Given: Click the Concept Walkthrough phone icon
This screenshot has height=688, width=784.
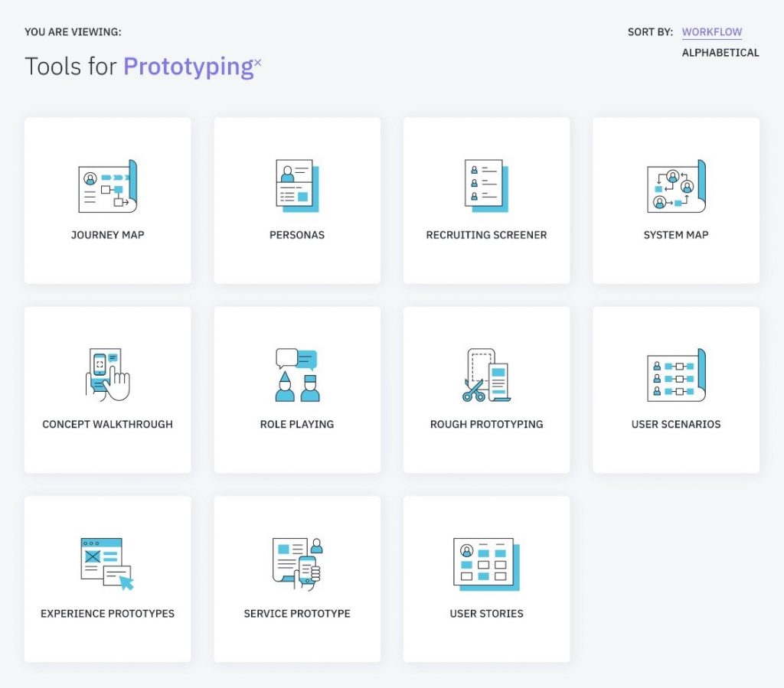Looking at the screenshot, I should pos(107,375).
